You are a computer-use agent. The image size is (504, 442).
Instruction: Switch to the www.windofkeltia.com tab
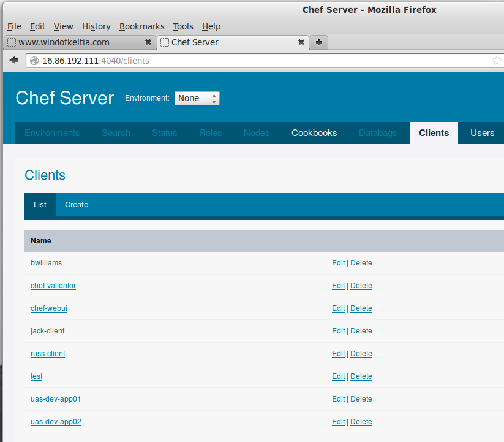point(80,42)
